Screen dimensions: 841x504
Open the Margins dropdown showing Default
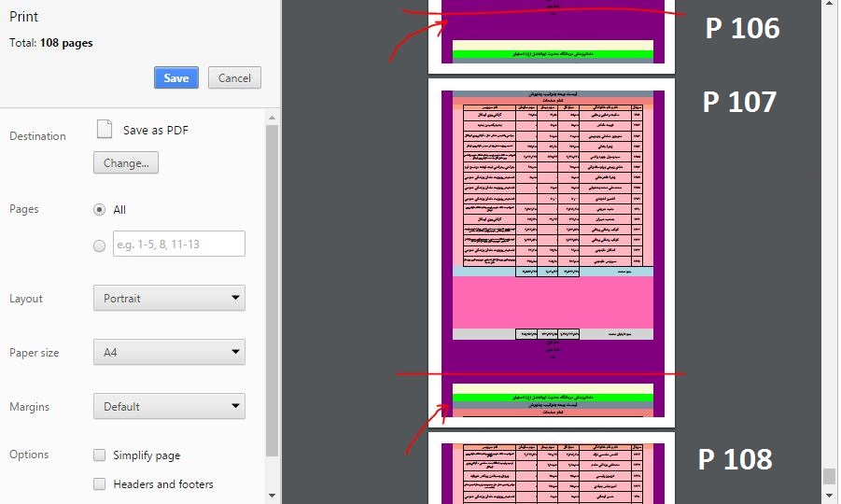169,406
